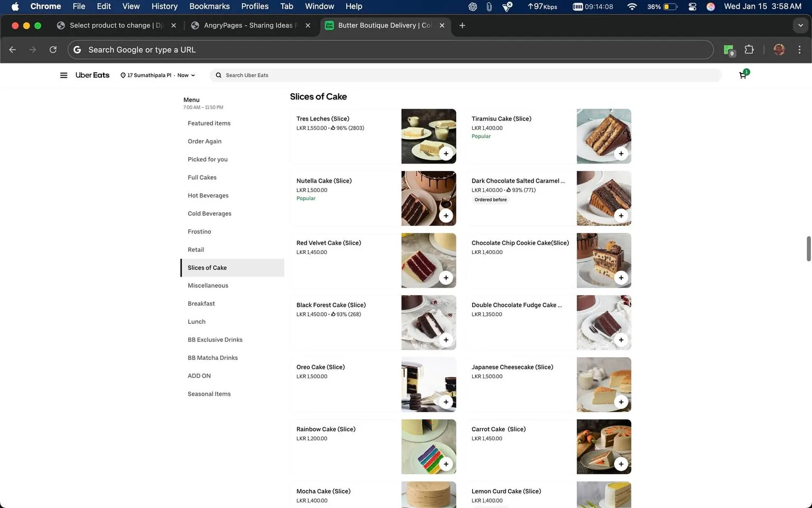Click the location pin beside delivery address
Image resolution: width=812 pixels, height=508 pixels.
click(x=122, y=75)
